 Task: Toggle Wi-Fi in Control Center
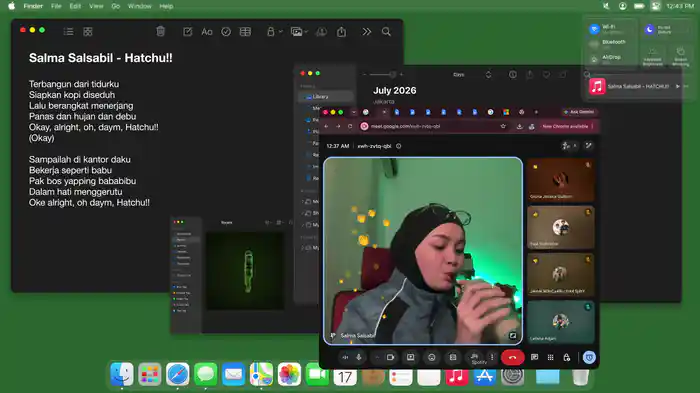point(594,29)
